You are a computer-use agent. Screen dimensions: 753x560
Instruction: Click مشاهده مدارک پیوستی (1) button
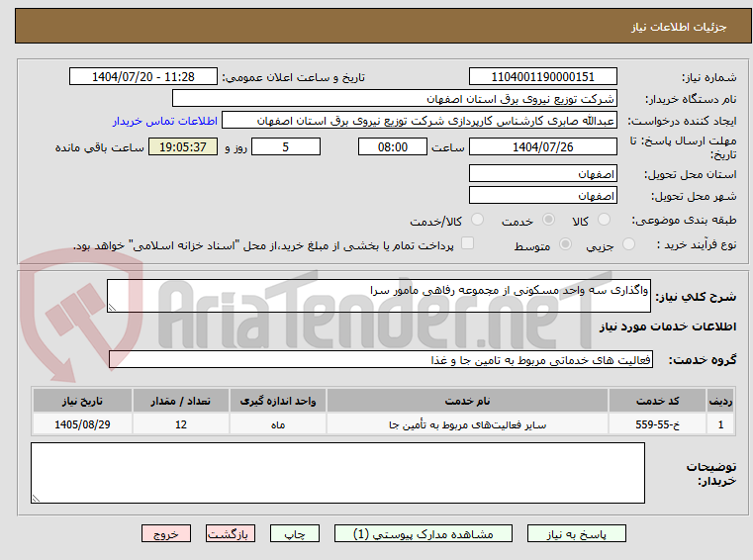click(424, 533)
